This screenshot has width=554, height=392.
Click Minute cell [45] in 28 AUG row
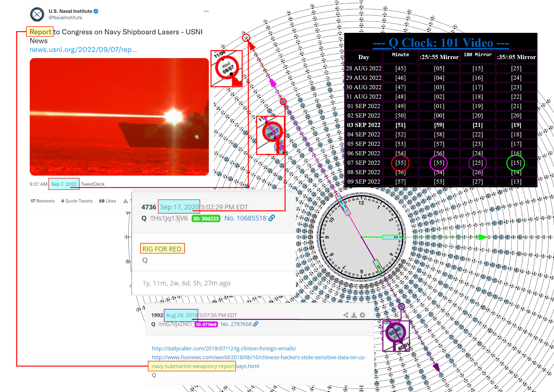[x=400, y=68]
